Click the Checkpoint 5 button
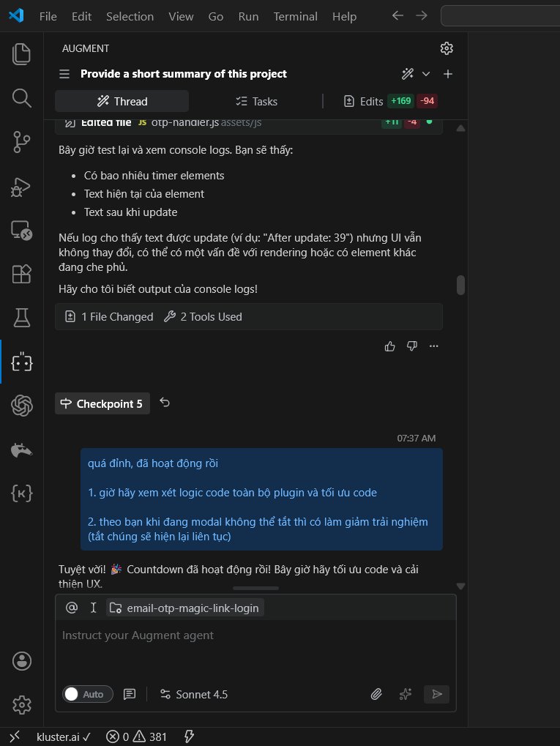Screen dimensions: 560x746 pyautogui.click(x=102, y=404)
